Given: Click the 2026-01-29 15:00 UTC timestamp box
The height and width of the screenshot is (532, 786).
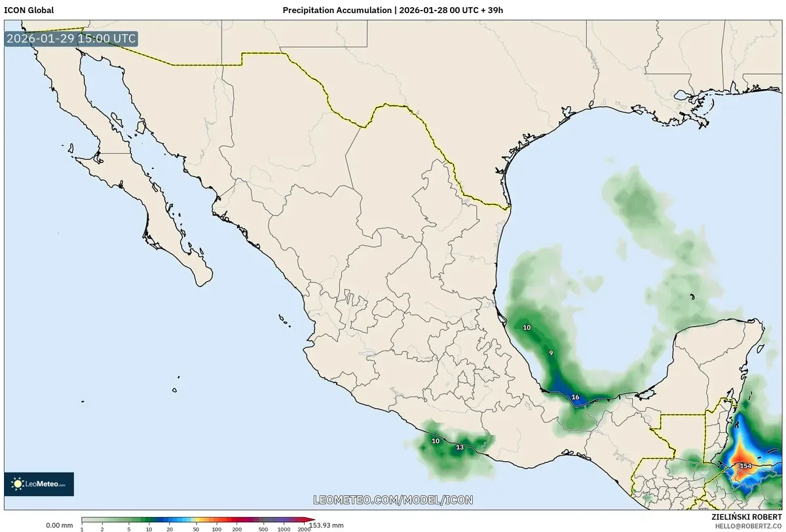Looking at the screenshot, I should (71, 39).
